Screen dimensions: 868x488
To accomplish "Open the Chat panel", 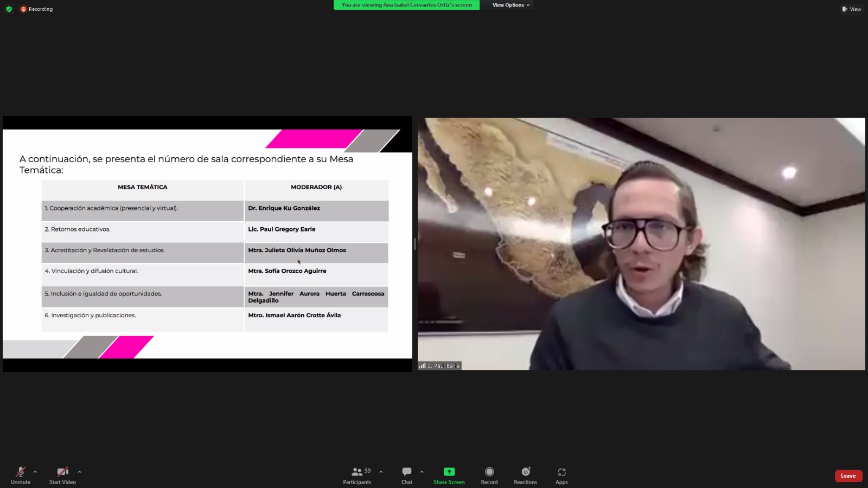I will [407, 475].
